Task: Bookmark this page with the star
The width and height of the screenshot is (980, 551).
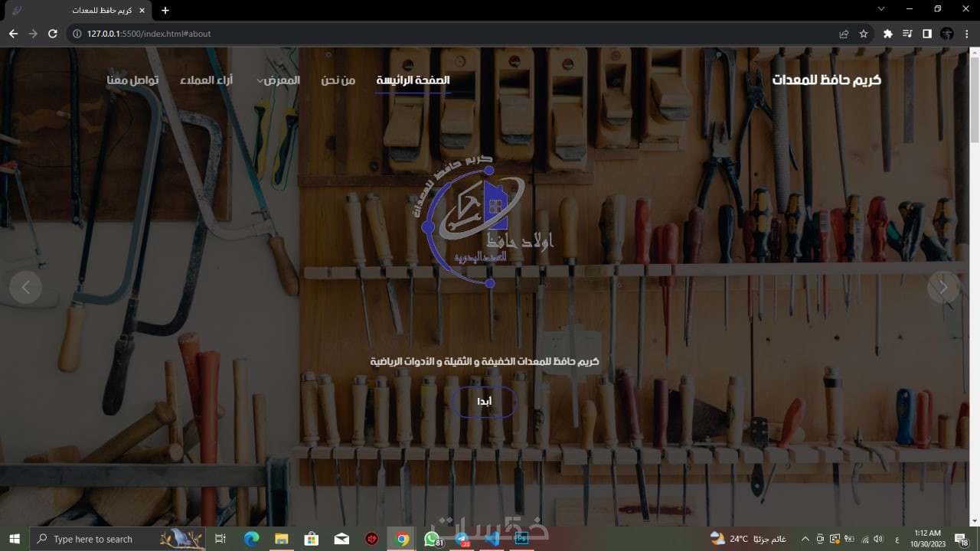Action: (864, 34)
